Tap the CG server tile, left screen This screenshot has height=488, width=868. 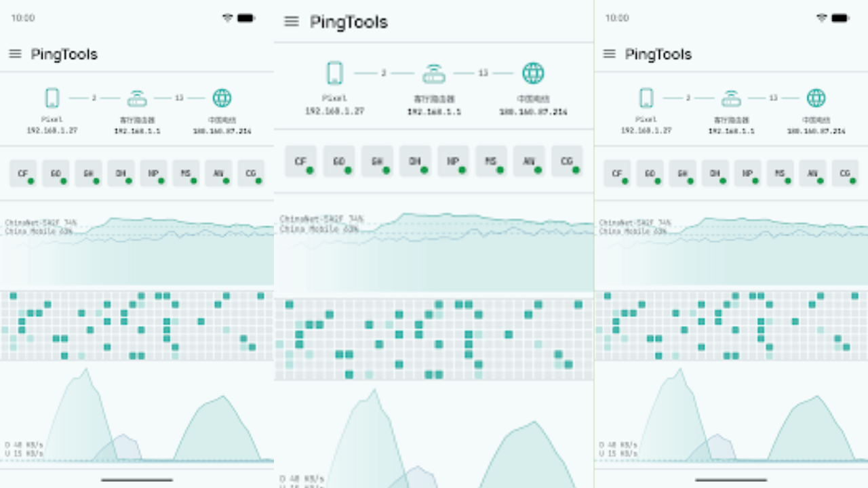pyautogui.click(x=251, y=174)
